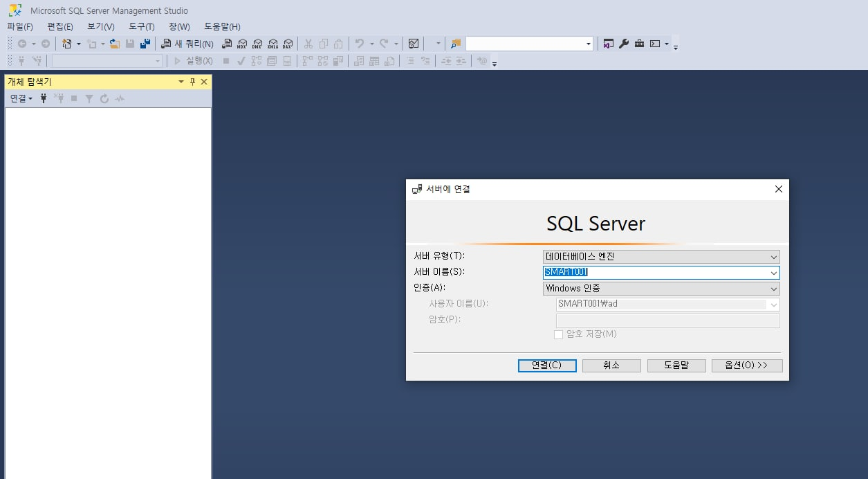
Task: Click the 새 쿼리(N) new query button
Action: click(187, 44)
